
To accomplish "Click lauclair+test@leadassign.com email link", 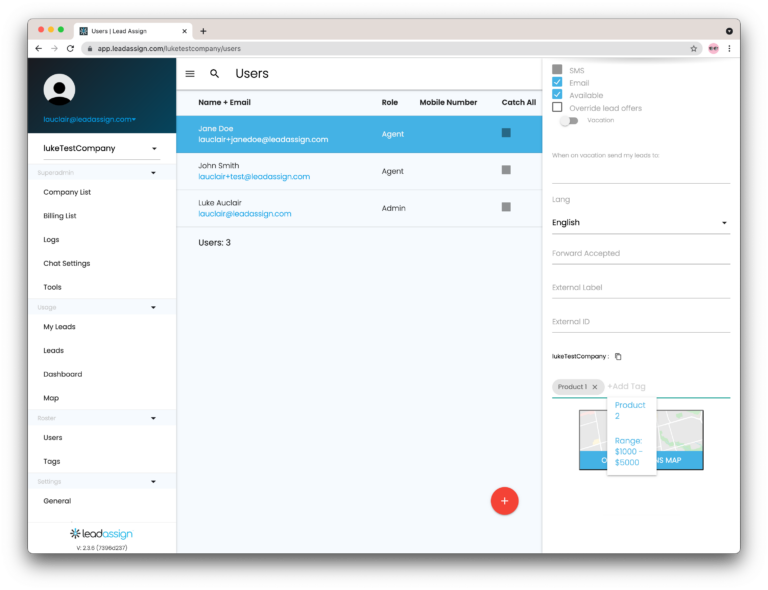I will (254, 177).
